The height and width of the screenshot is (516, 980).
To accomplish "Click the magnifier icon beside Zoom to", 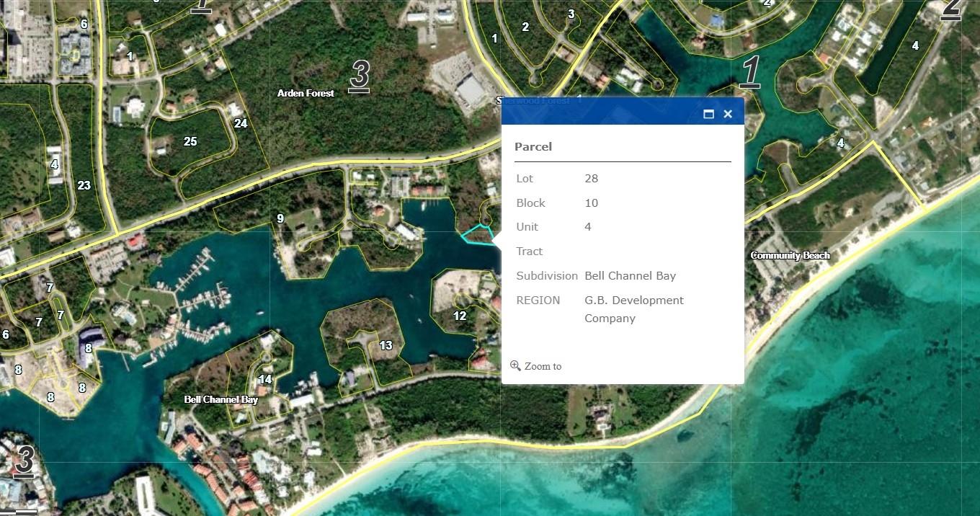I will point(515,365).
